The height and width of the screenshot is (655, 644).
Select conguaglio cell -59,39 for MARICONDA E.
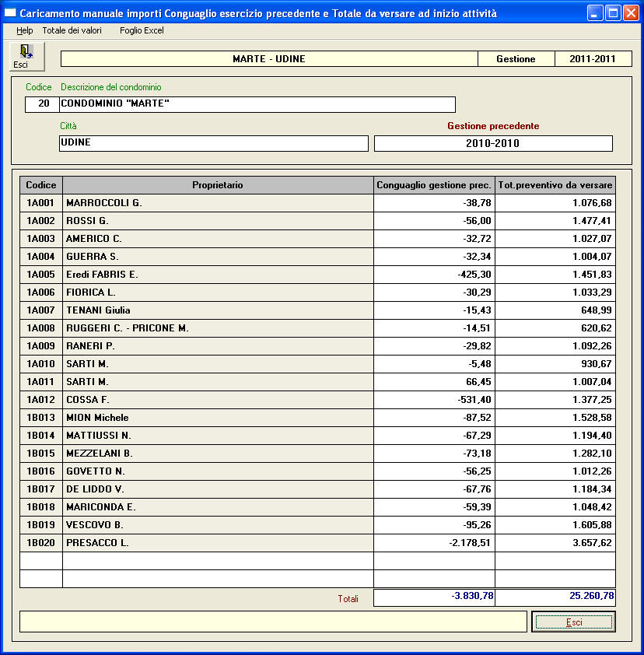[x=434, y=507]
